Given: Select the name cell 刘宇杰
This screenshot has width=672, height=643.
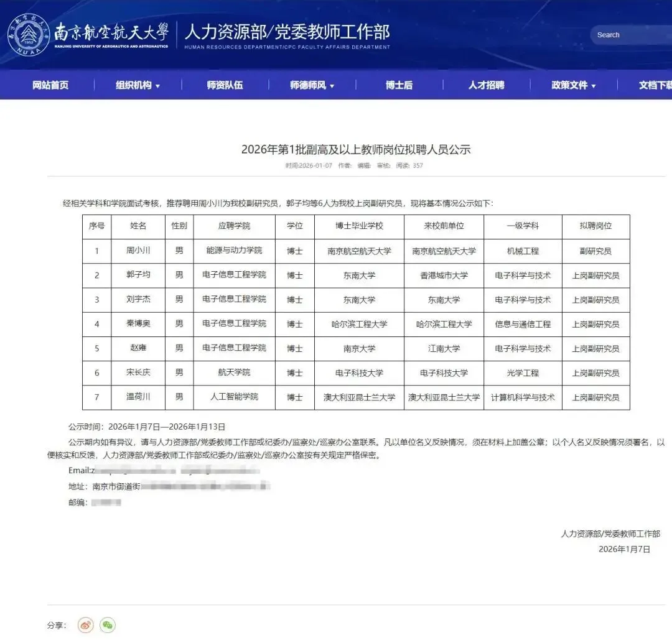Looking at the screenshot, I should [x=138, y=299].
